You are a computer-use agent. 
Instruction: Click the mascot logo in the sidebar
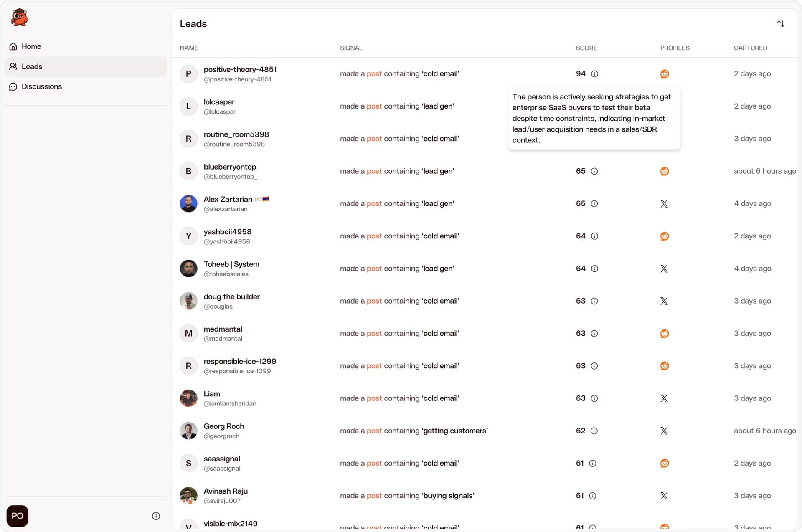19,18
